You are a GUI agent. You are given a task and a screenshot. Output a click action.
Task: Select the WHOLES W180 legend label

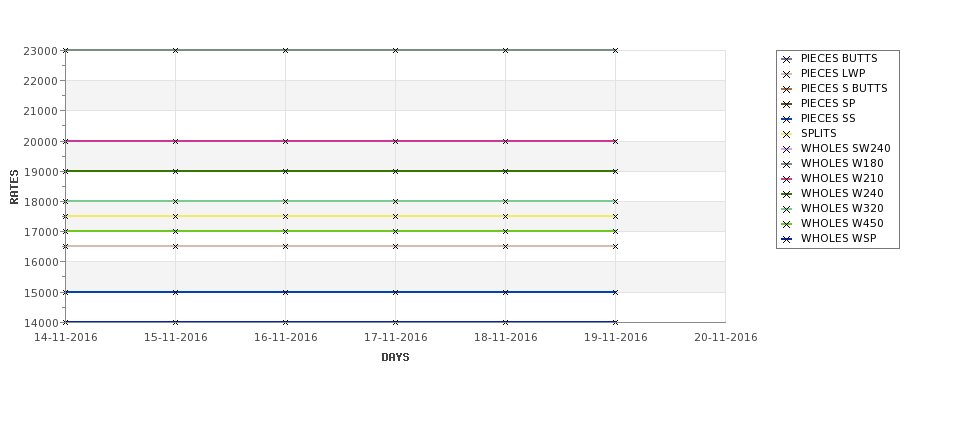click(842, 164)
